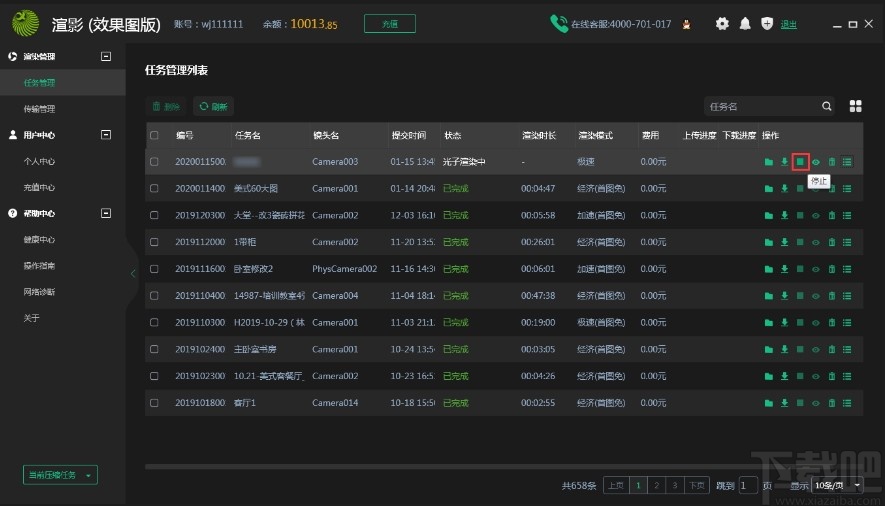
Task: Open notifications bell icon
Action: click(x=745, y=24)
